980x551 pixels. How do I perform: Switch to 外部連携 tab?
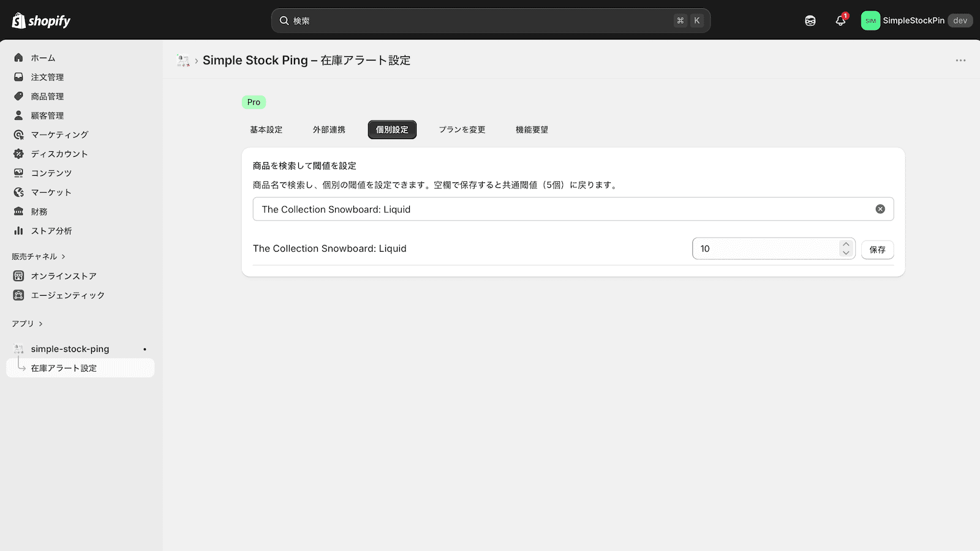click(x=329, y=130)
